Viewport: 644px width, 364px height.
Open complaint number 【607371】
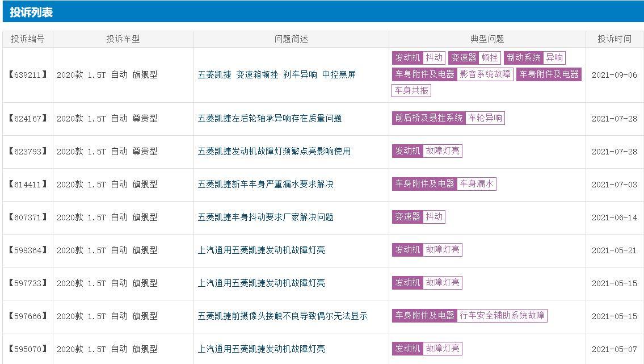[27, 217]
